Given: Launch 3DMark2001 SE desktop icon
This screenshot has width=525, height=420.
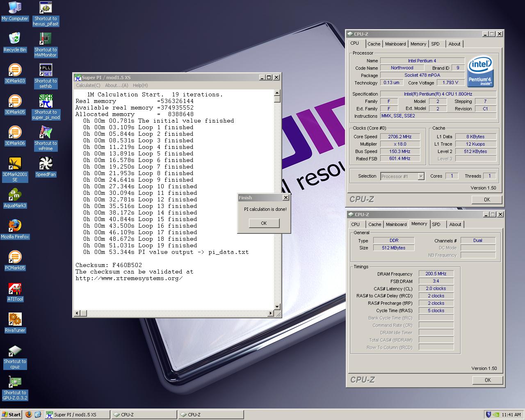Looking at the screenshot, I should (15, 169).
